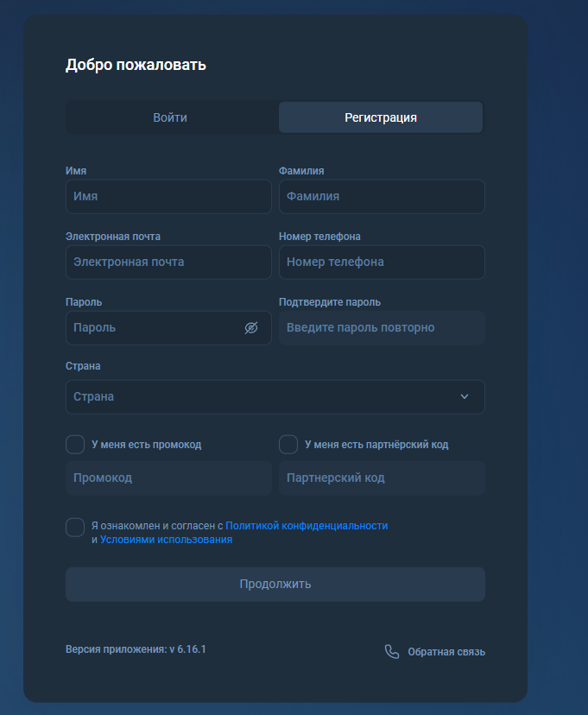Enable the У меня есть промокод checkbox

click(75, 445)
